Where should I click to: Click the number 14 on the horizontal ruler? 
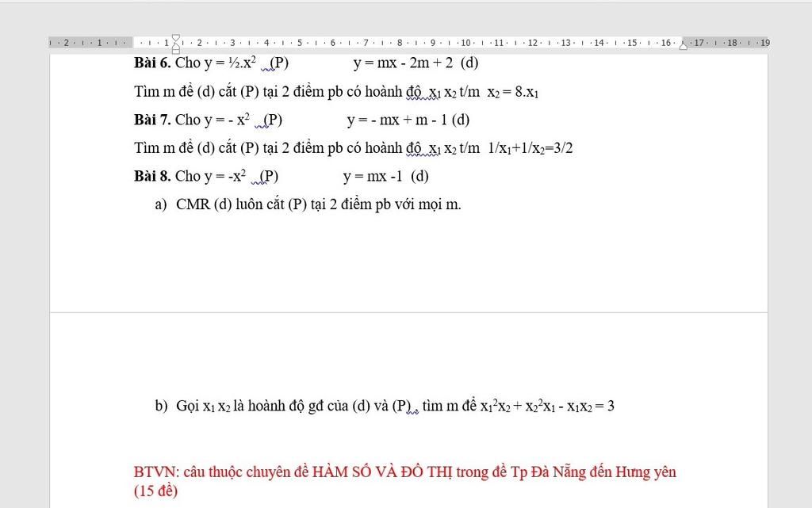tap(599, 43)
